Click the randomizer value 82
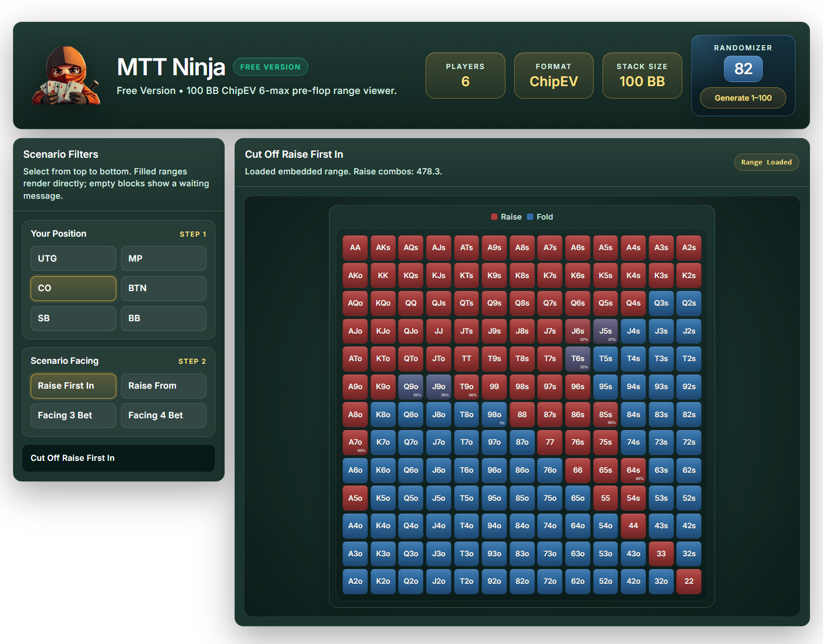Image resolution: width=823 pixels, height=644 pixels. pyautogui.click(x=743, y=68)
